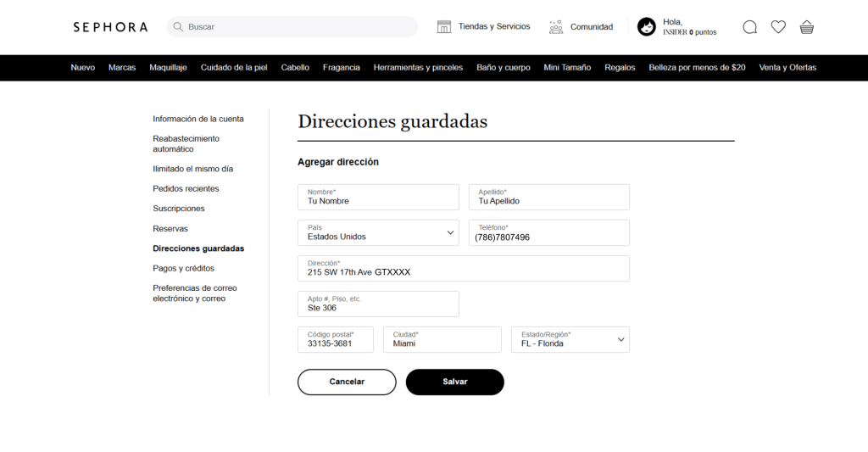Open the Nuevo menu
The width and height of the screenshot is (868, 452).
[82, 68]
